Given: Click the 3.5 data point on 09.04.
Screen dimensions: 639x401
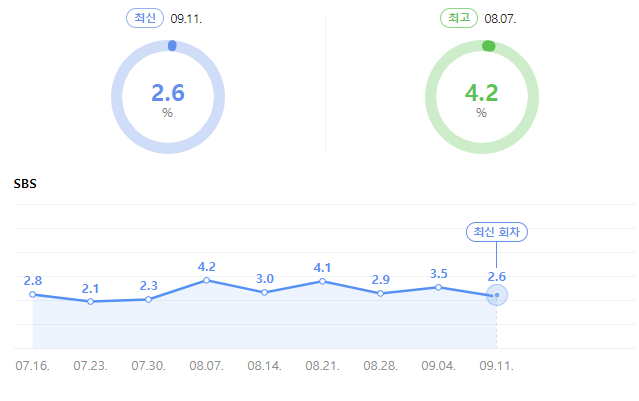Looking at the screenshot, I should pos(438,287).
